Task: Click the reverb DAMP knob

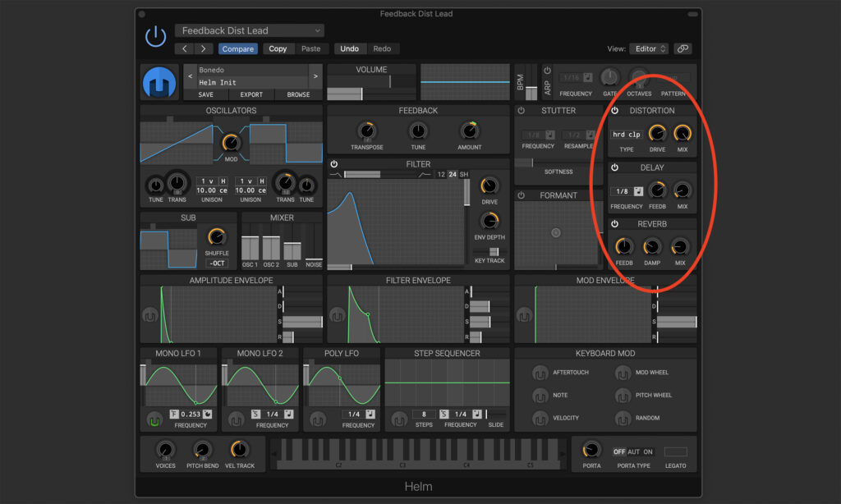Action: point(652,247)
